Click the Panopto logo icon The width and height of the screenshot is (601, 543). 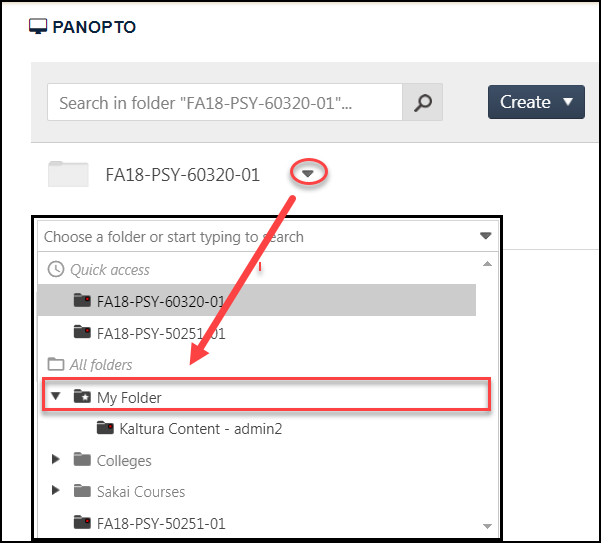click(x=40, y=27)
